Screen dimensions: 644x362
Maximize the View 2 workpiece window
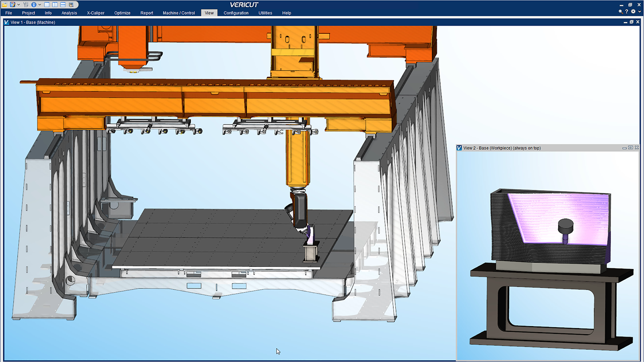[x=630, y=148]
